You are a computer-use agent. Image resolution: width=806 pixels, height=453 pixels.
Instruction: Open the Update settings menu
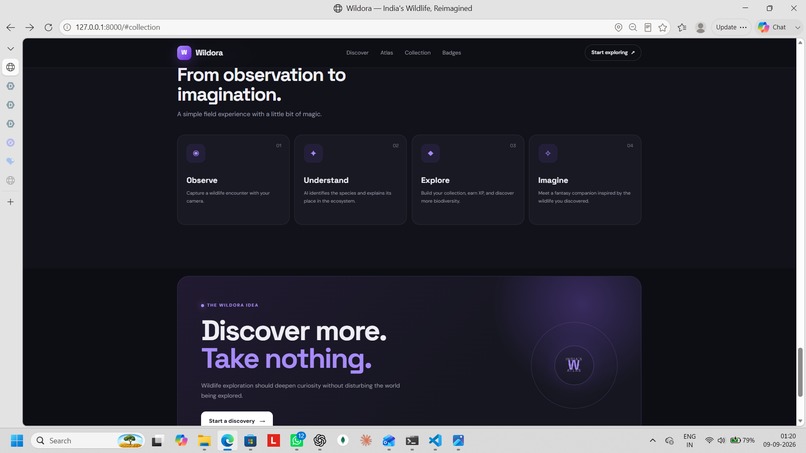tap(731, 27)
